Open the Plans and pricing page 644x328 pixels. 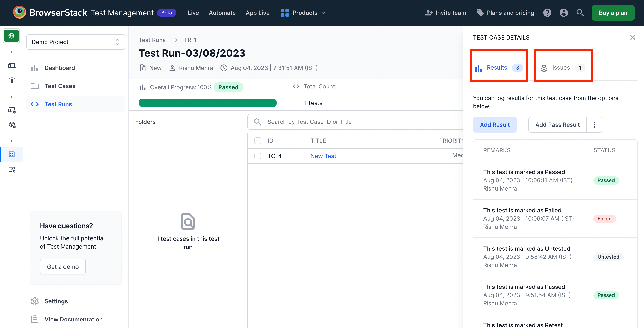coord(510,12)
